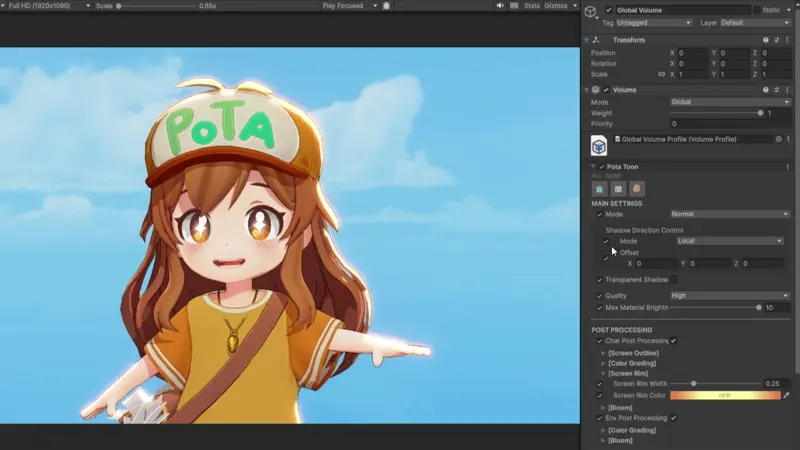
Task: Open the Volume Profile three-dot menu
Action: [788, 139]
